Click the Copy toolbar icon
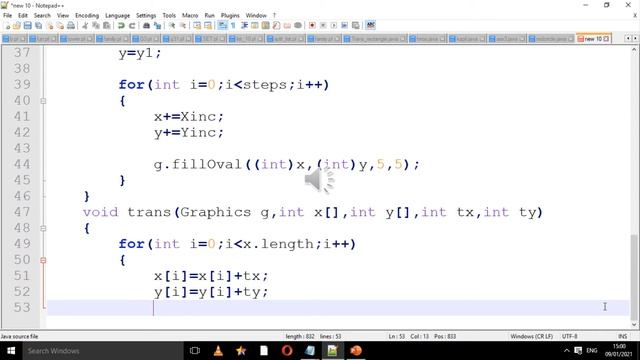640x360 pixels. click(x=96, y=26)
